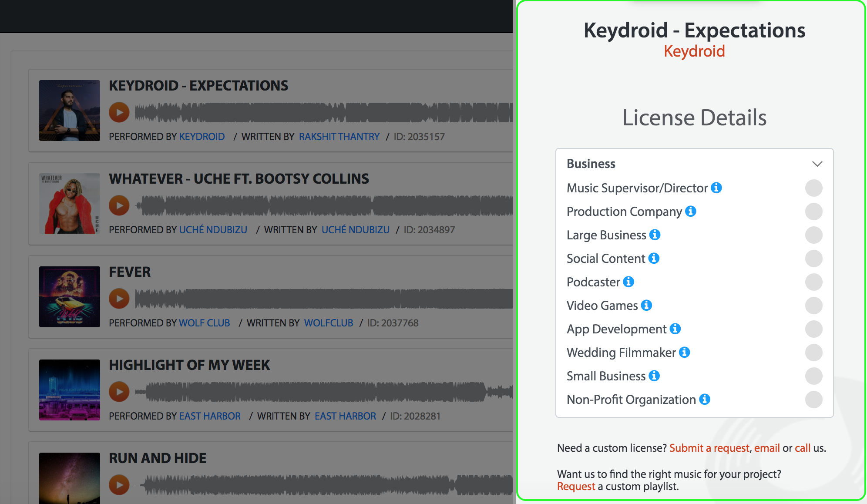867x504 pixels.
Task: Play the Run and Hide track
Action: 119,485
